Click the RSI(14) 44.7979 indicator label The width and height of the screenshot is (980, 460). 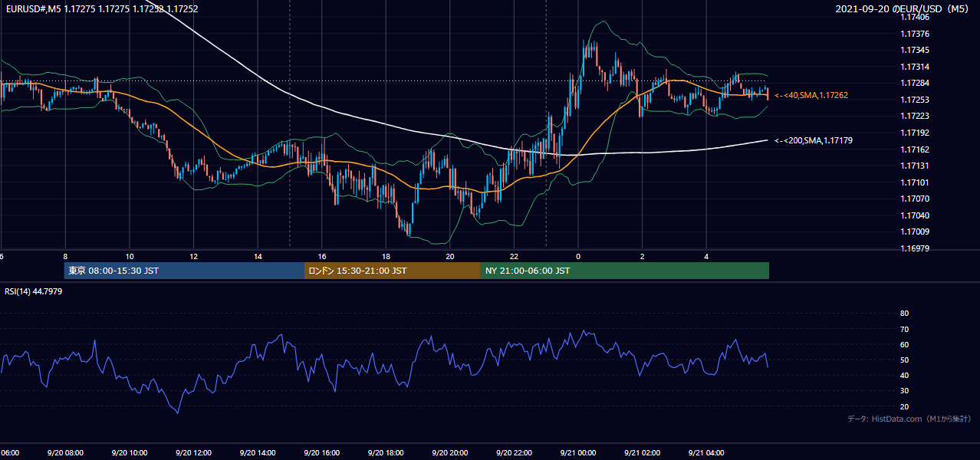click(x=34, y=291)
